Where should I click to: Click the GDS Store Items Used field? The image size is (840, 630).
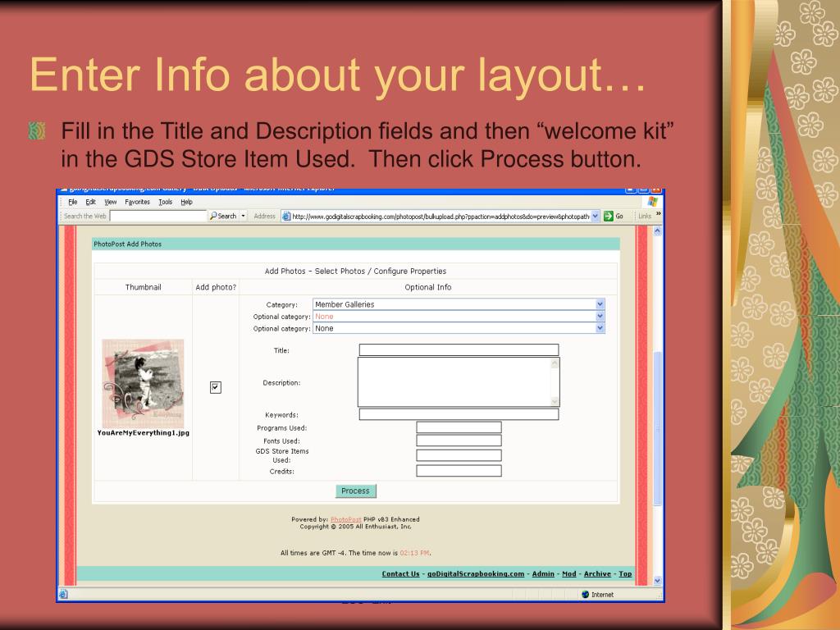459,455
